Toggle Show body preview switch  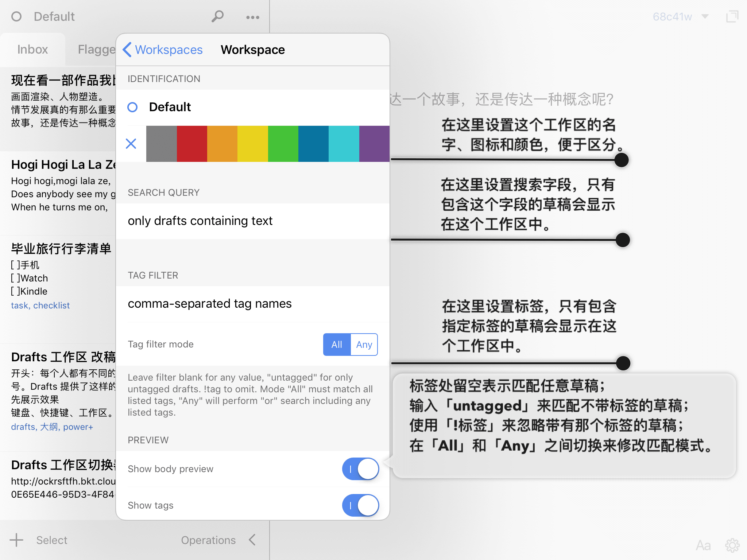coord(360,469)
